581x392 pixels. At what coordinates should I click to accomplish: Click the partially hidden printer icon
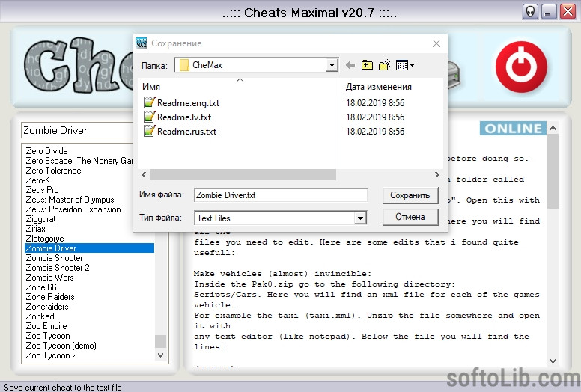[454, 76]
